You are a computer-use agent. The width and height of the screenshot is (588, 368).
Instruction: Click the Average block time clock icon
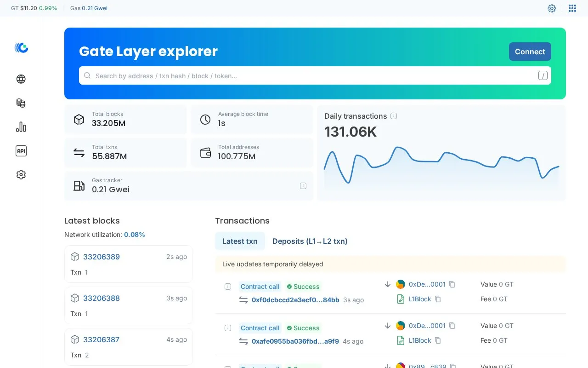click(205, 120)
